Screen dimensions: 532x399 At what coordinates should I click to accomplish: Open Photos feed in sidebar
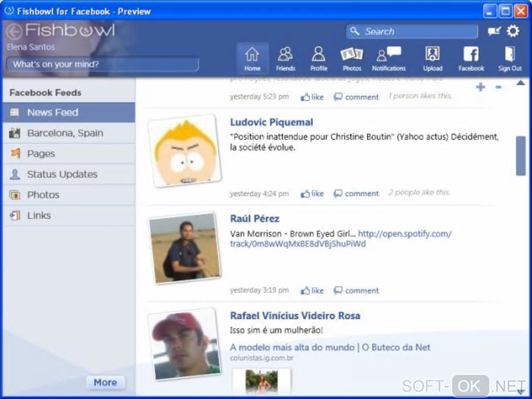69,195
